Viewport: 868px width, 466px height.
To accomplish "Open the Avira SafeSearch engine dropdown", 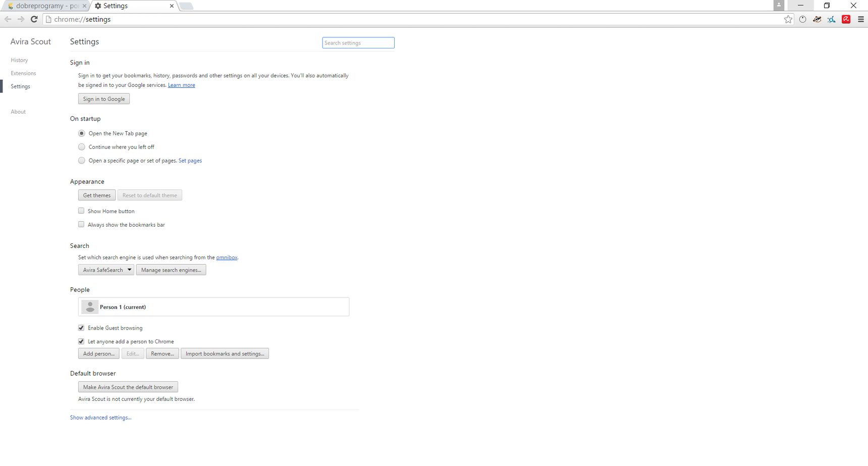I will (106, 270).
